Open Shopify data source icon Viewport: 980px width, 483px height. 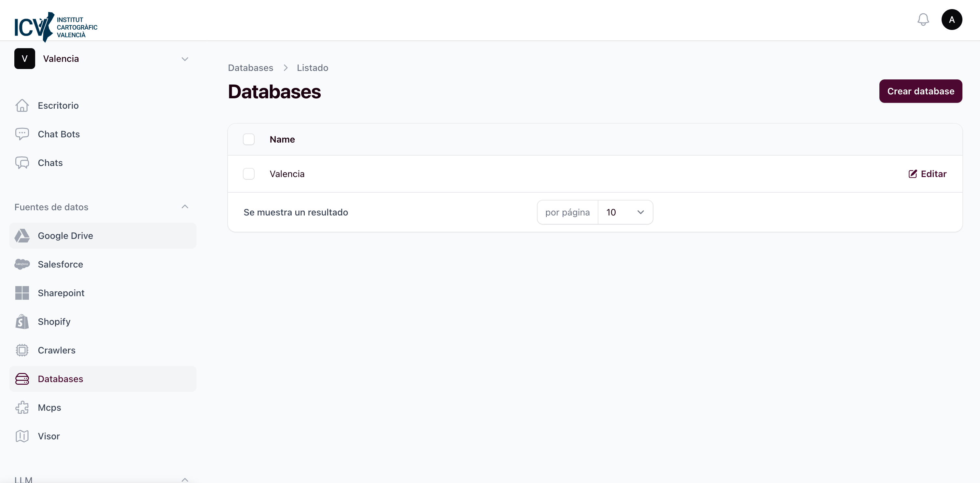point(22,321)
